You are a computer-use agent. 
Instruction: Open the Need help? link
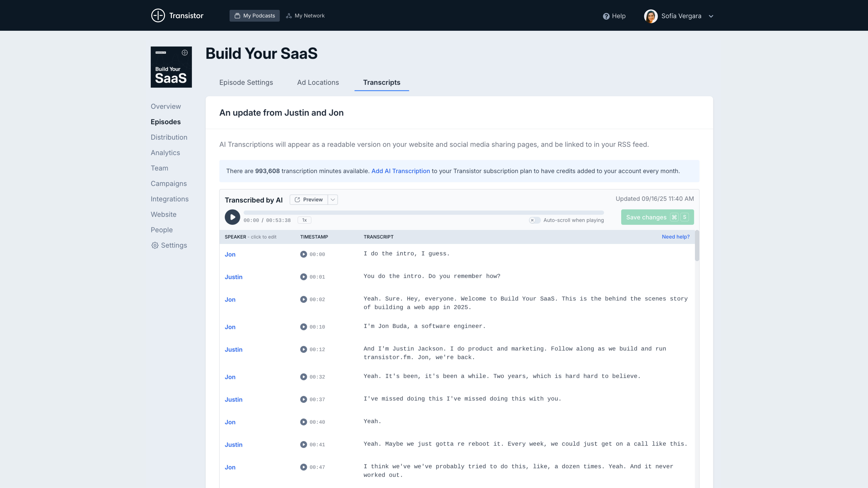(x=675, y=237)
